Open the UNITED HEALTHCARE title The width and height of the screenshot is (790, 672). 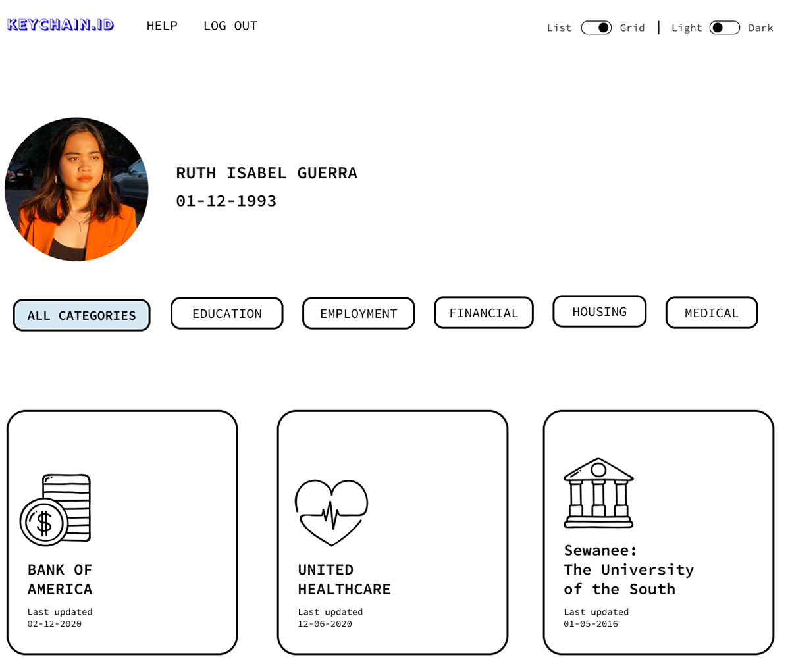point(344,579)
